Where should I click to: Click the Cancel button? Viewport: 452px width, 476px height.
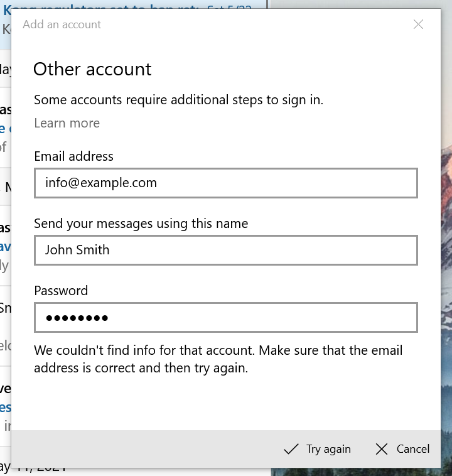coord(402,449)
